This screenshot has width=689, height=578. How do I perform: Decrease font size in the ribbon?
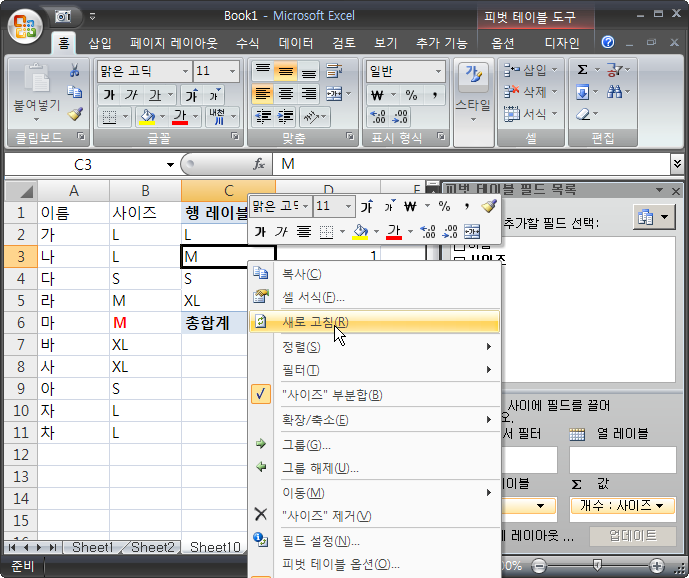[214, 95]
